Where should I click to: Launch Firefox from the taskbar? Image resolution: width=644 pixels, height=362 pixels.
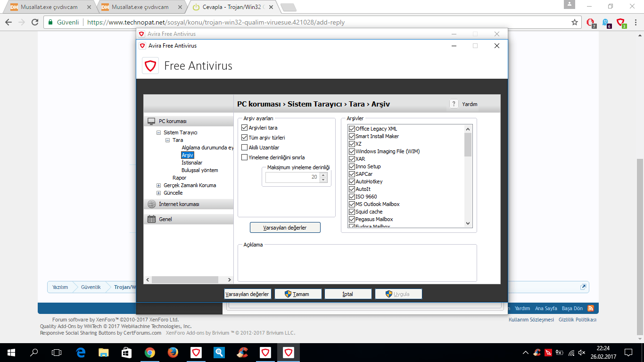(x=173, y=352)
